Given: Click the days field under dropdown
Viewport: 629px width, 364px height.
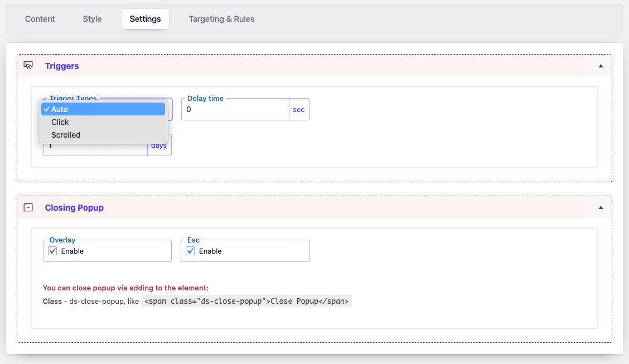Looking at the screenshot, I should 95,149.
